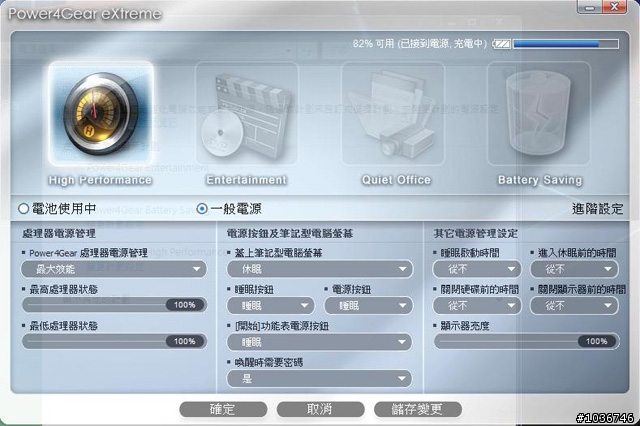
Task: Open the 關閉顯示器前的時間 dropdown
Action: (x=574, y=306)
